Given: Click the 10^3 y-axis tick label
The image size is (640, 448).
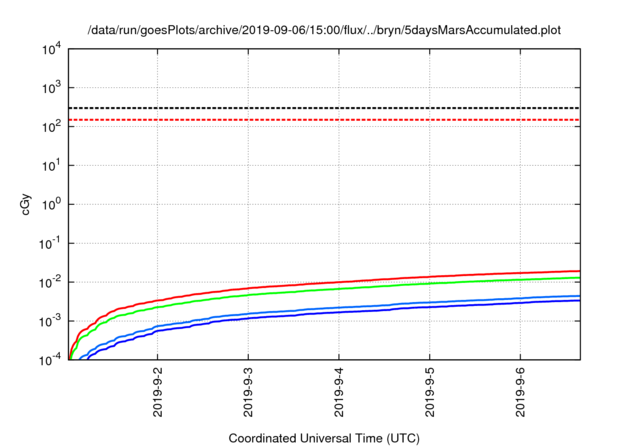Looking at the screenshot, I should pos(51,88).
